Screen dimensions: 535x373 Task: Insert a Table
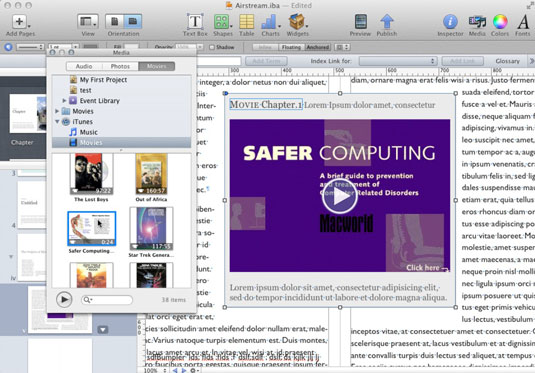click(x=246, y=22)
